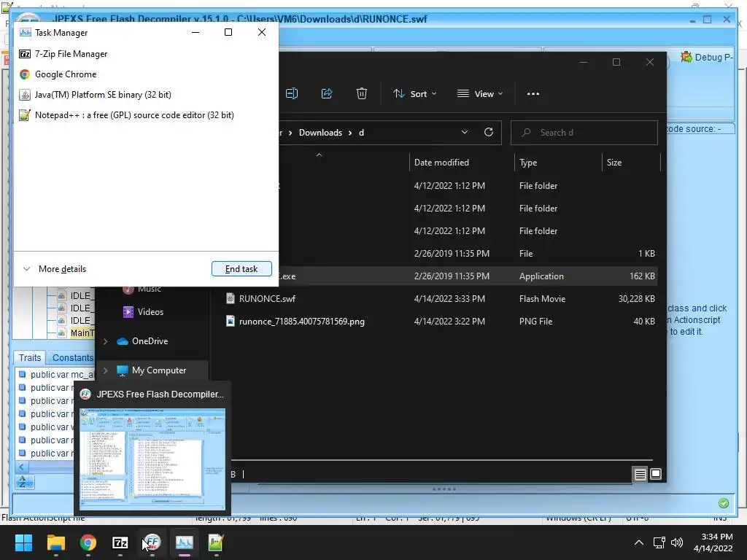Expand the address bar history dropdown
Image resolution: width=747 pixels, height=560 pixels.
pos(465,133)
